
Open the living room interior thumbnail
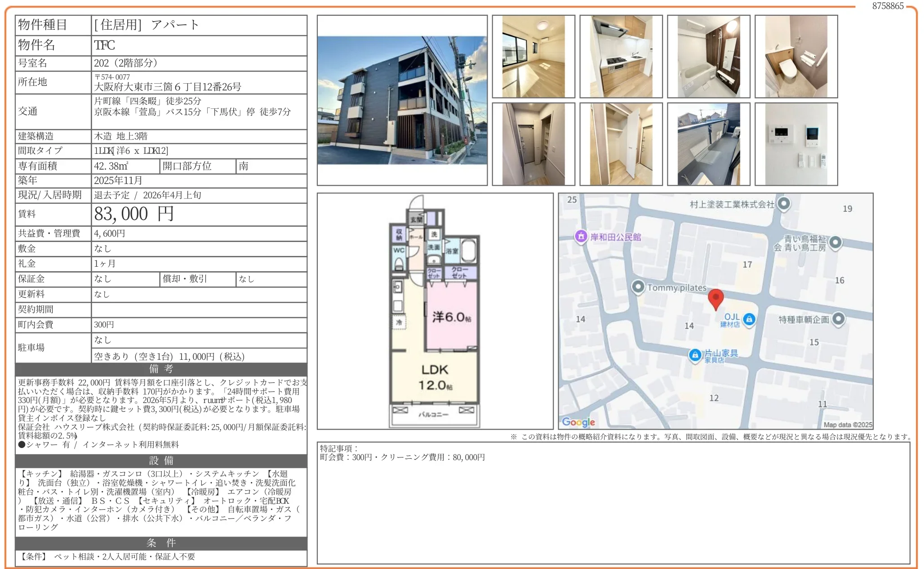pos(533,57)
